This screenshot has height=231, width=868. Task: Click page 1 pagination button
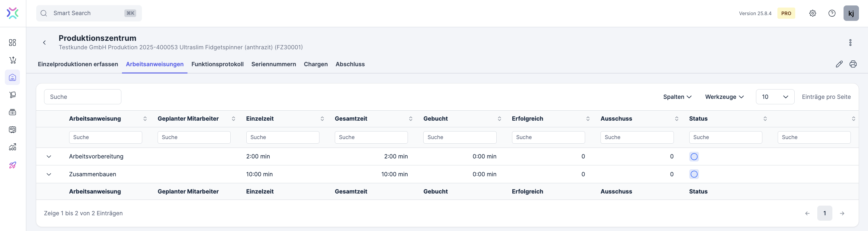click(824, 213)
